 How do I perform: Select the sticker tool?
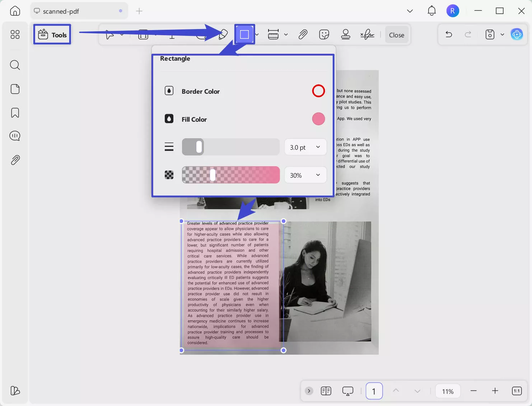324,34
